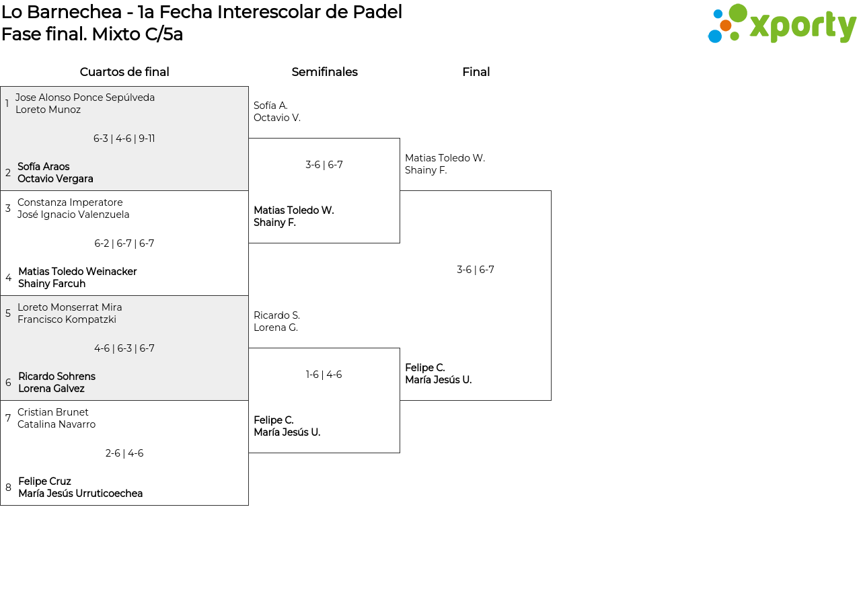Select Ricardo Sohrens and Lorena Galvez team

(x=57, y=383)
